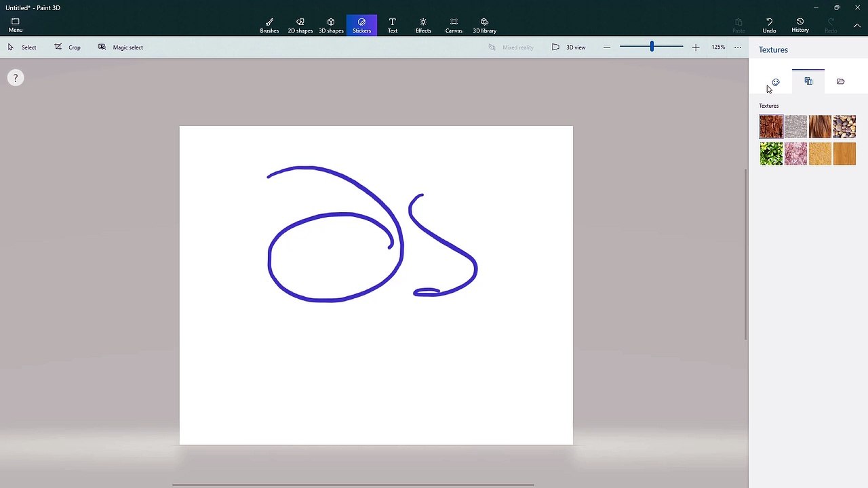Image resolution: width=868 pixels, height=488 pixels.
Task: Zoom in with the plus button
Action: click(x=695, y=47)
